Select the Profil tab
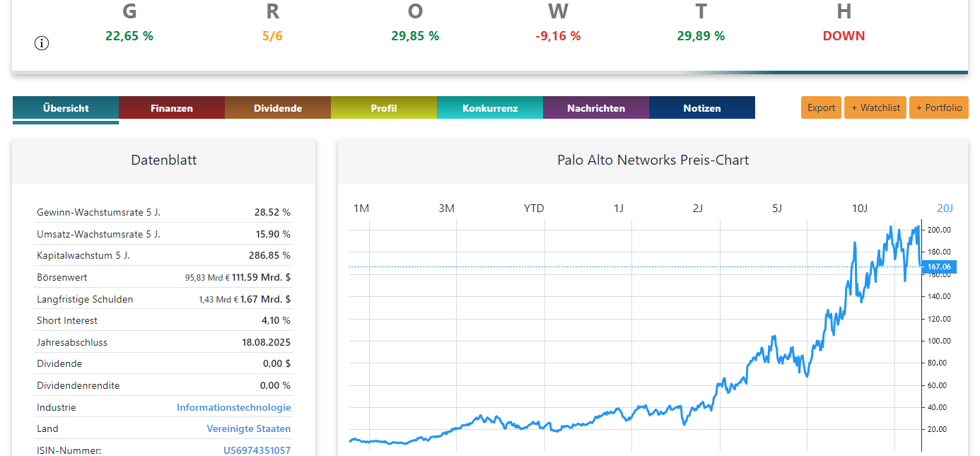The width and height of the screenshot is (980, 456). (x=384, y=108)
